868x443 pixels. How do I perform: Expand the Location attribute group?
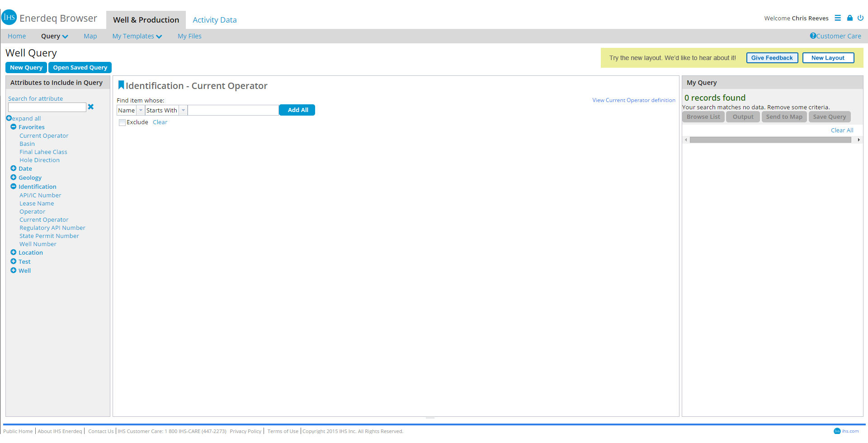(x=14, y=252)
